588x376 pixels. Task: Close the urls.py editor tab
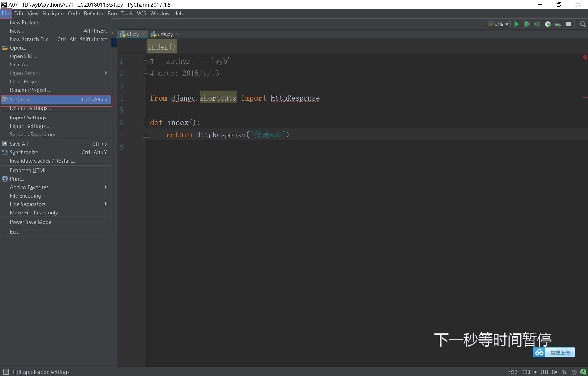[x=177, y=34]
